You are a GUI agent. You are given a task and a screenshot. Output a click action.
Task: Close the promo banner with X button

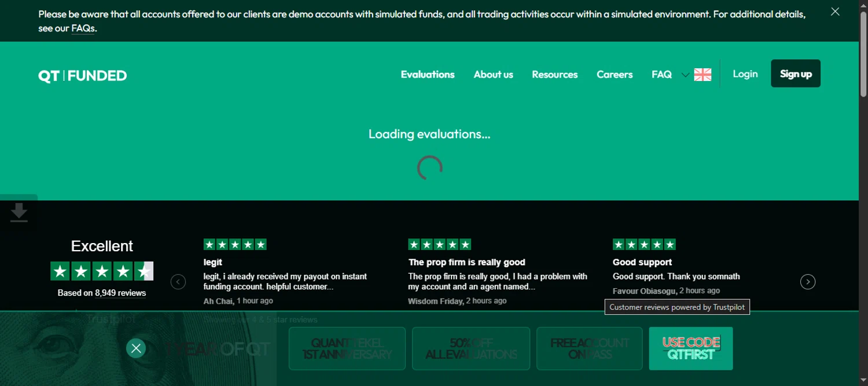coord(136,348)
